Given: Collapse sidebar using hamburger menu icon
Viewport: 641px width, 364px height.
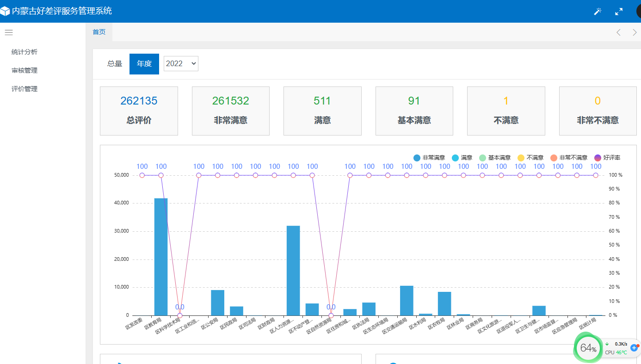Looking at the screenshot, I should point(9,32).
